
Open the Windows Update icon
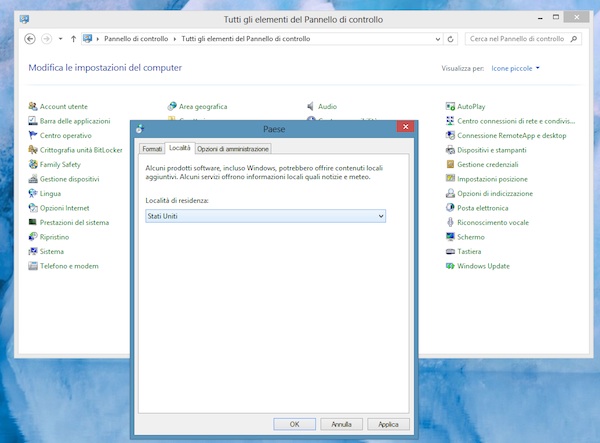click(450, 266)
